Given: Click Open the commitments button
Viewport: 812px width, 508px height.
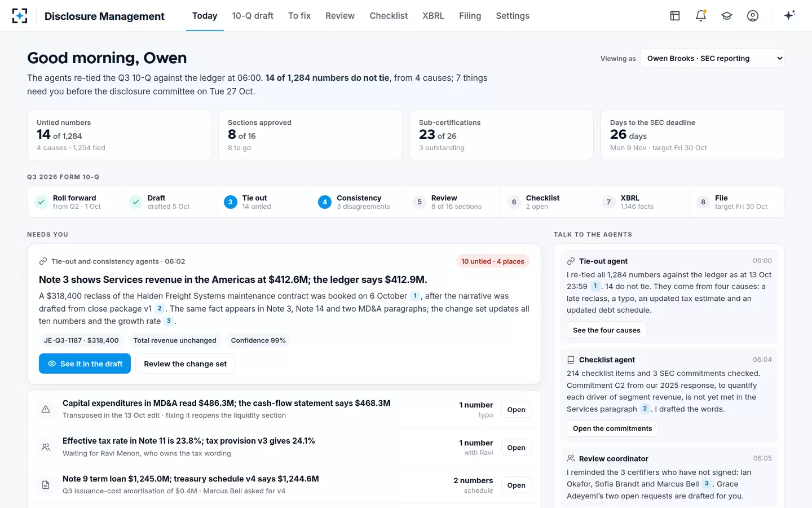Looking at the screenshot, I should [612, 428].
